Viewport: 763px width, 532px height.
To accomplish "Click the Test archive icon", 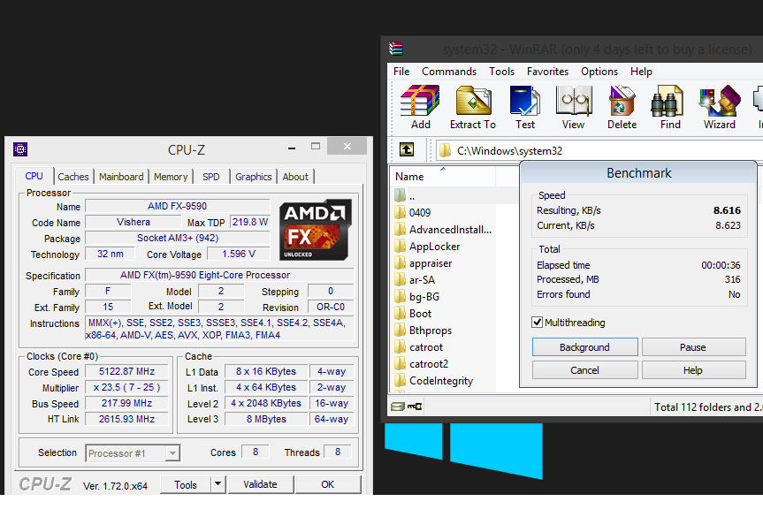I will (x=525, y=101).
